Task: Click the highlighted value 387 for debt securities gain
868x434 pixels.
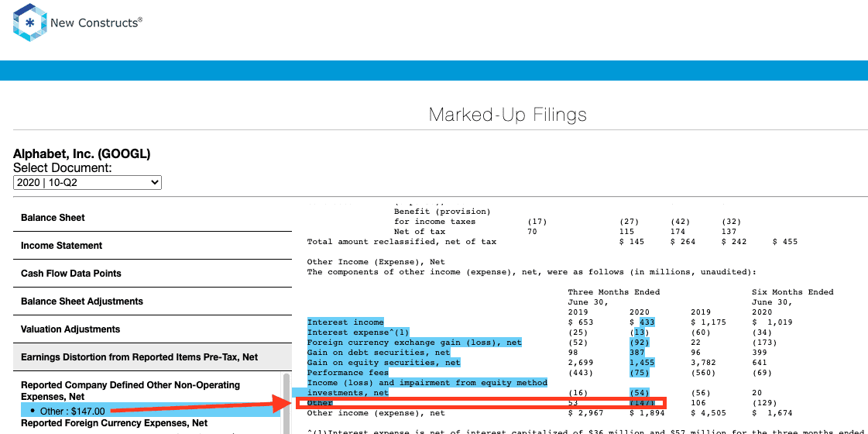Action: point(637,353)
